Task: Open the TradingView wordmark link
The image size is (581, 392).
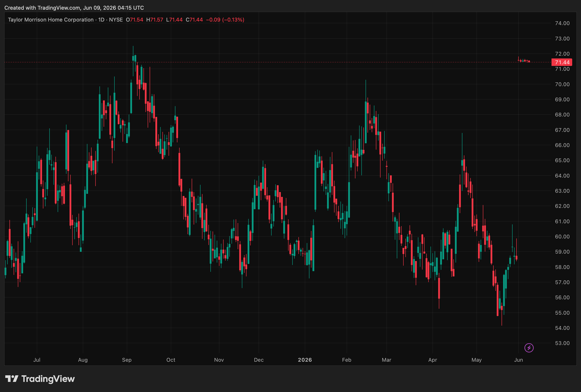Action: coord(48,379)
